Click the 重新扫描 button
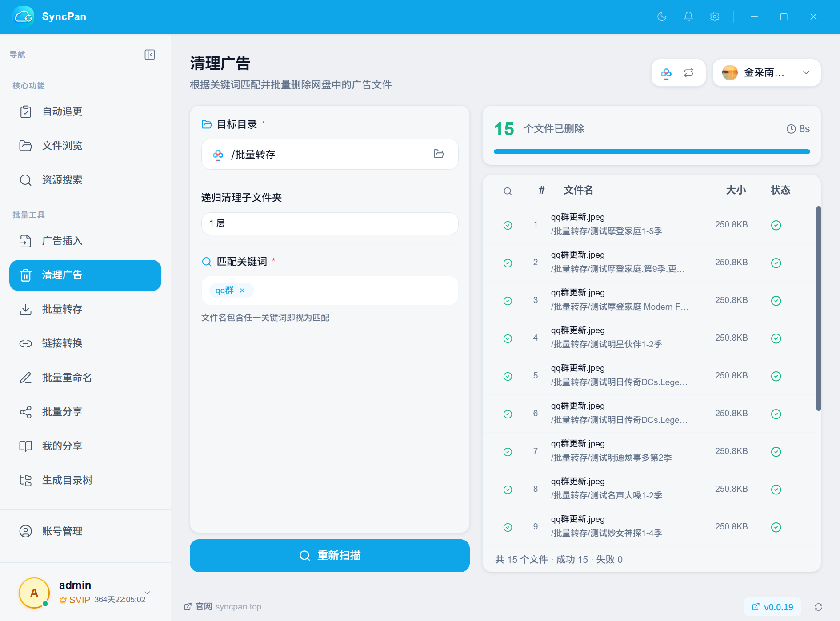The image size is (840, 621). click(x=330, y=556)
